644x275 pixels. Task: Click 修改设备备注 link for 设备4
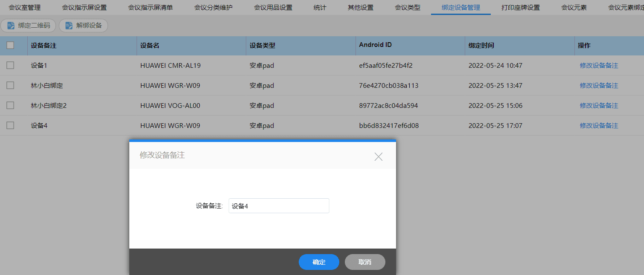(x=599, y=126)
